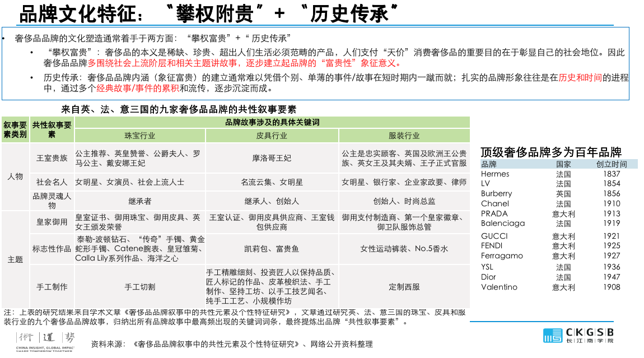Select the 手工制作 row label
The width and height of the screenshot is (644, 358).
point(52,286)
